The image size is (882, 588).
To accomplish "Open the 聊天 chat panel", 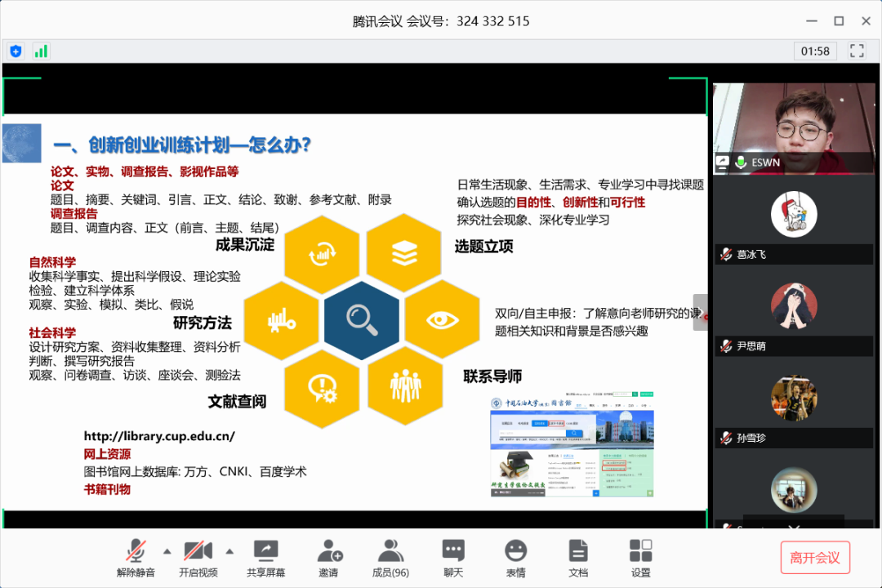I will 453,558.
